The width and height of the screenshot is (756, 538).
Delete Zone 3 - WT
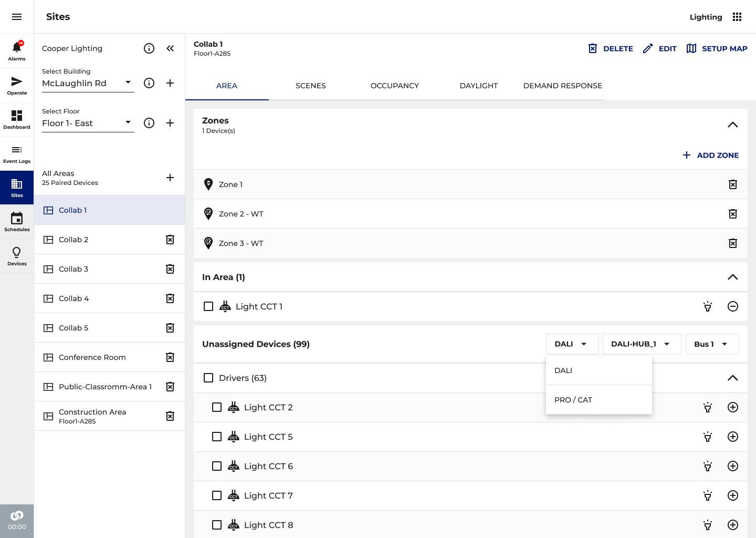(733, 243)
